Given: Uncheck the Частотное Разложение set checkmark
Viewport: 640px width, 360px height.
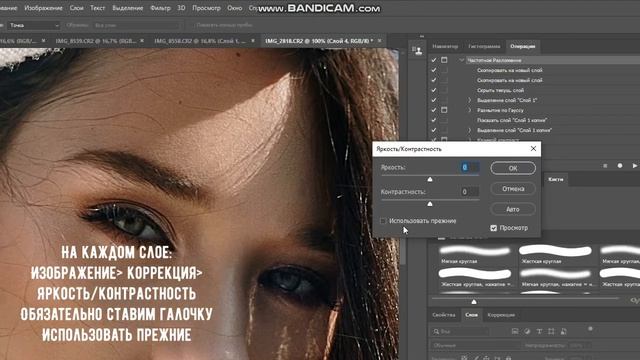Looking at the screenshot, I should pos(434,60).
